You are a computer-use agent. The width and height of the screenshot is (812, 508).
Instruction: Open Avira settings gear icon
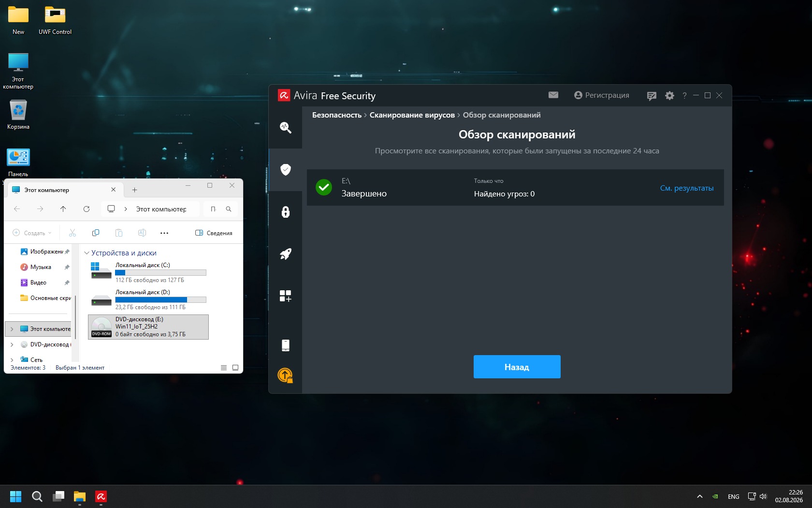[669, 96]
